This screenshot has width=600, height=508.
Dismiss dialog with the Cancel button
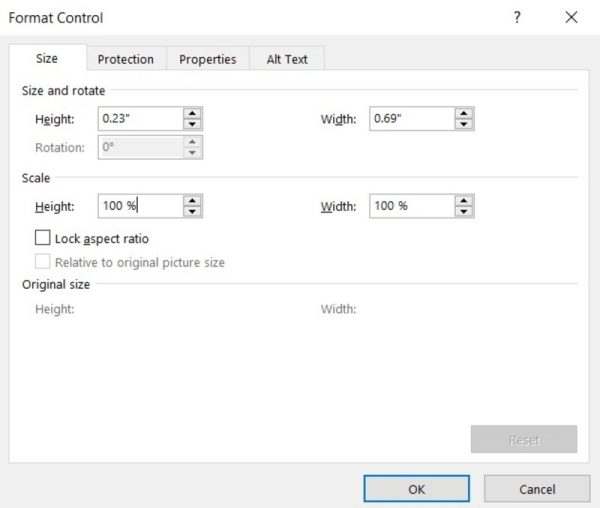pyautogui.click(x=537, y=489)
